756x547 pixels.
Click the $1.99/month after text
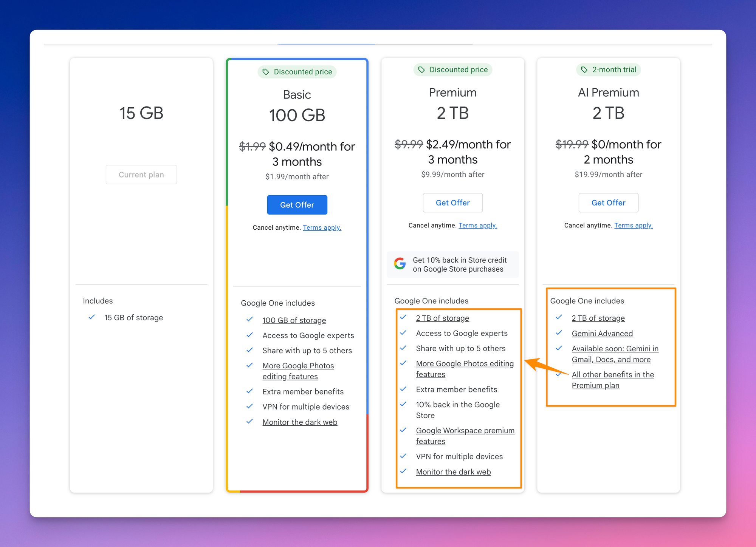click(297, 177)
